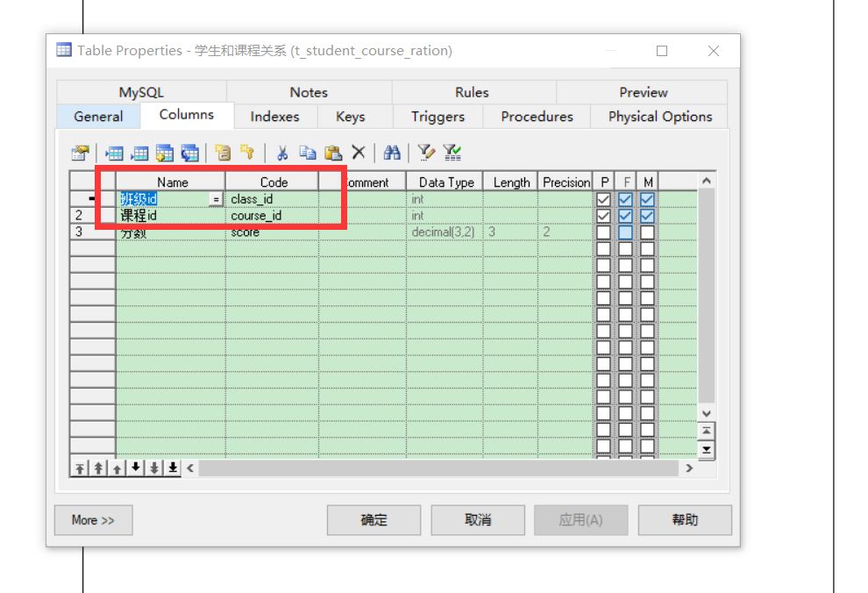
Task: Open the Triggers tab
Action: coord(438,117)
